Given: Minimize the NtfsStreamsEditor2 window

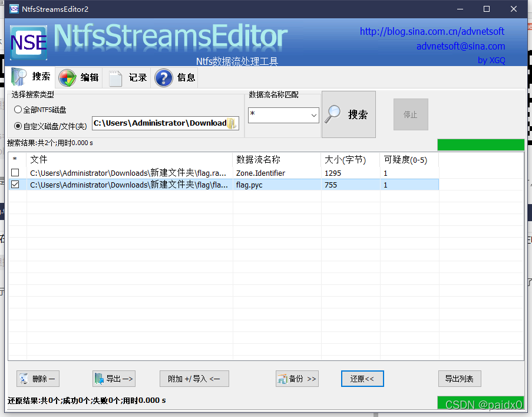Looking at the screenshot, I should coord(460,9).
